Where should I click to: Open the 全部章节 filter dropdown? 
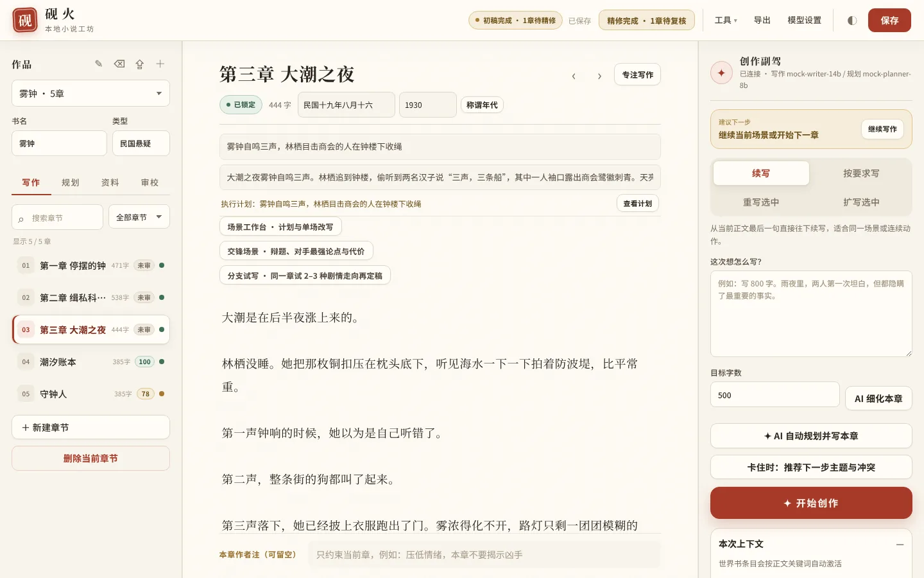point(139,217)
